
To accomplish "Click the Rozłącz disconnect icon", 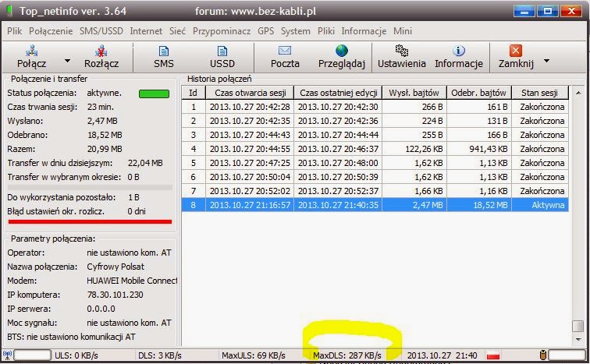I will (x=101, y=51).
